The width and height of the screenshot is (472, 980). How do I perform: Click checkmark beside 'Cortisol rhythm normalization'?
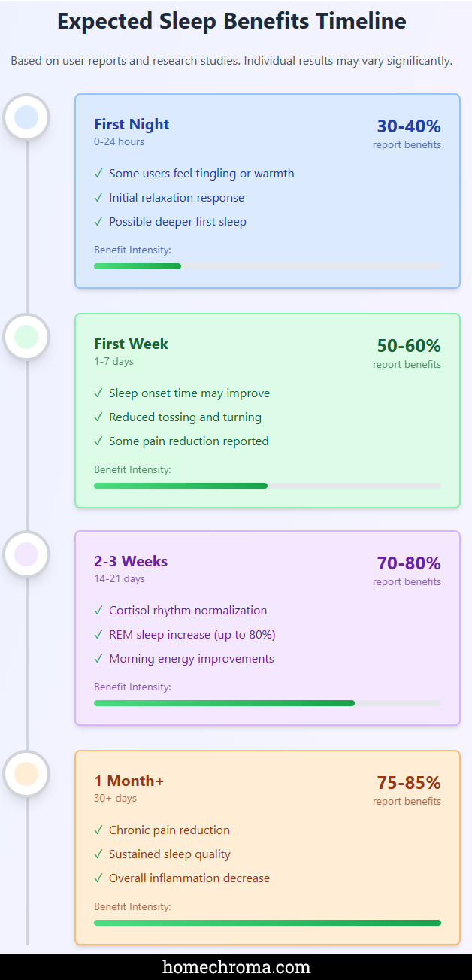pos(98,611)
